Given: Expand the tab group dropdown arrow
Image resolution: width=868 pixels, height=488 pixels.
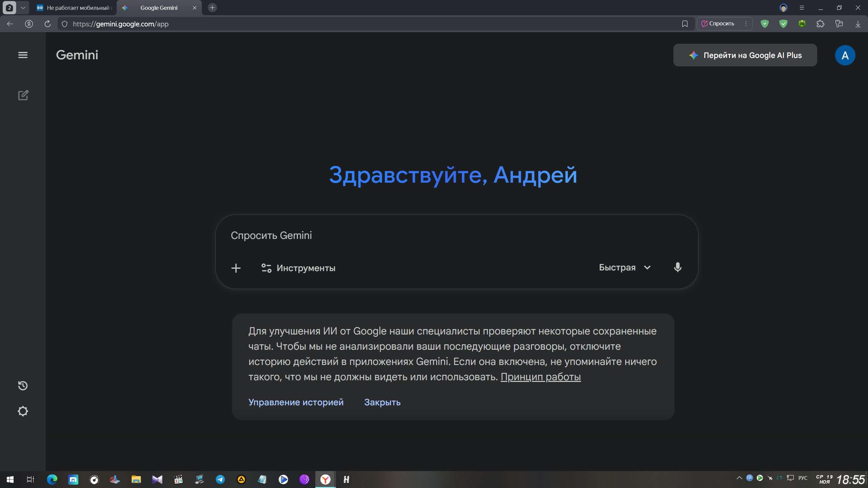Looking at the screenshot, I should pos(23,8).
